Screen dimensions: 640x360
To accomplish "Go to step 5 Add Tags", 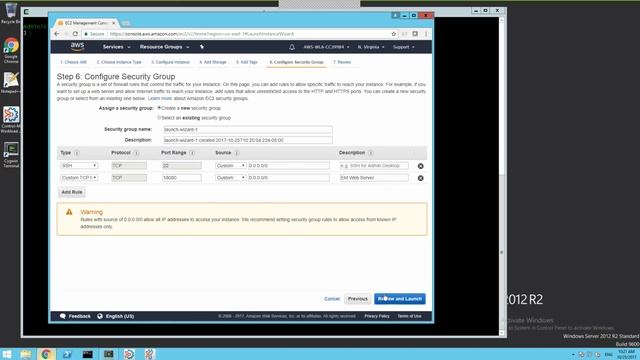I will tap(247, 62).
